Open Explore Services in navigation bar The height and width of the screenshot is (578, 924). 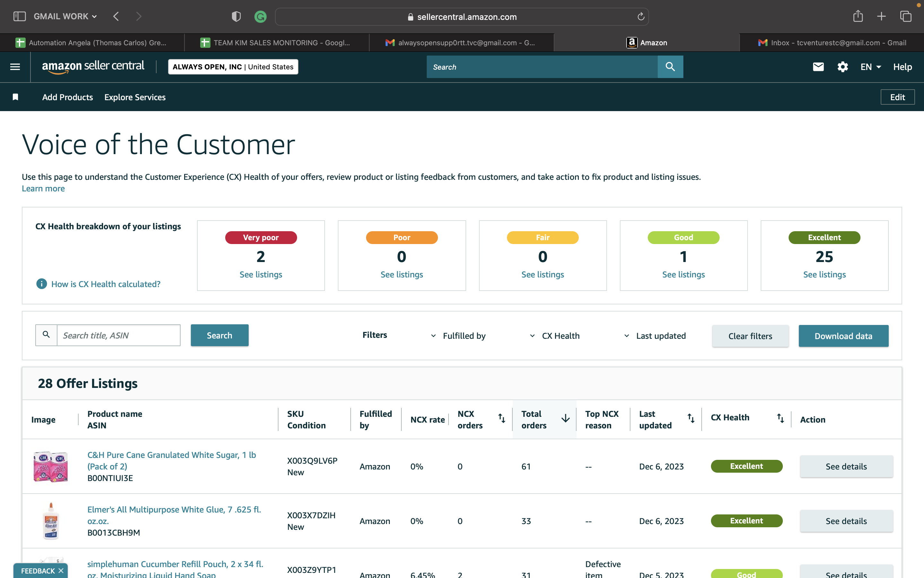tap(135, 97)
